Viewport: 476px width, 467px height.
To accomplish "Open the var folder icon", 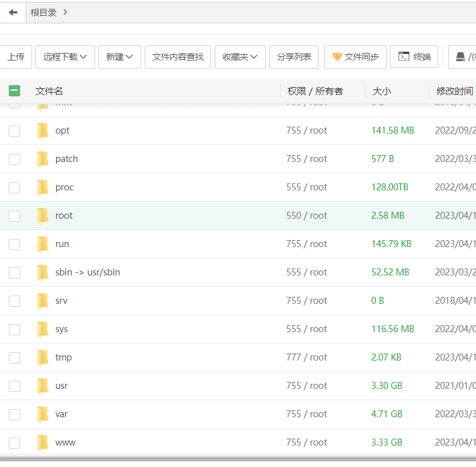I will tap(43, 414).
